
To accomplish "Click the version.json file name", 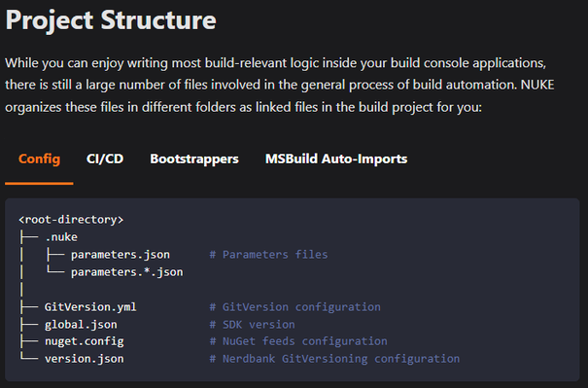I will point(84,359).
